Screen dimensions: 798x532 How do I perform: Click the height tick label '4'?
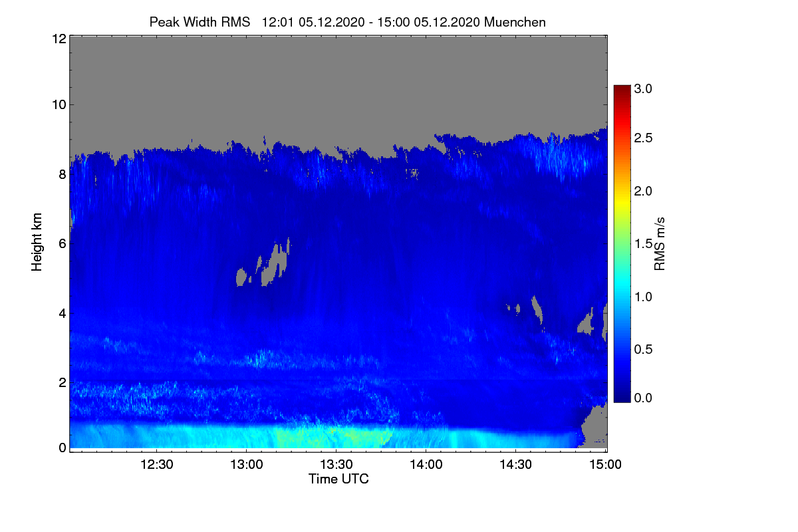[x=62, y=313]
